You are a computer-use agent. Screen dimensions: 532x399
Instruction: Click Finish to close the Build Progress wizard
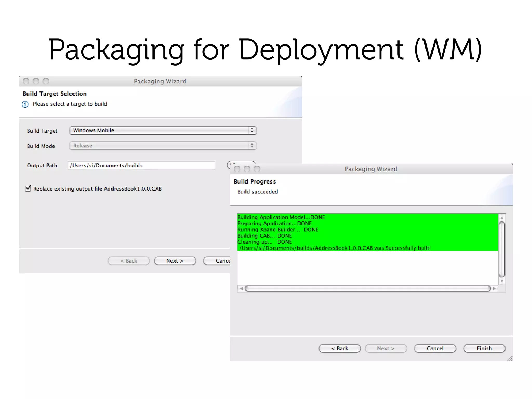484,348
